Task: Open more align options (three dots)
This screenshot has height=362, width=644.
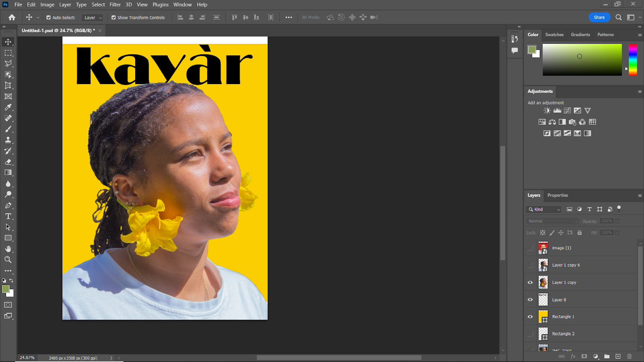Action: pos(289,17)
